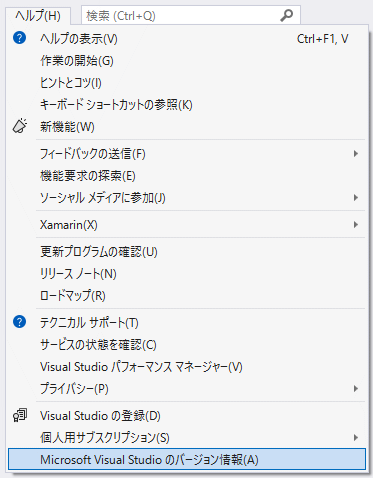Choose 機能要求の探索(E)
Image resolution: width=373 pixels, height=478 pixels.
[187, 176]
